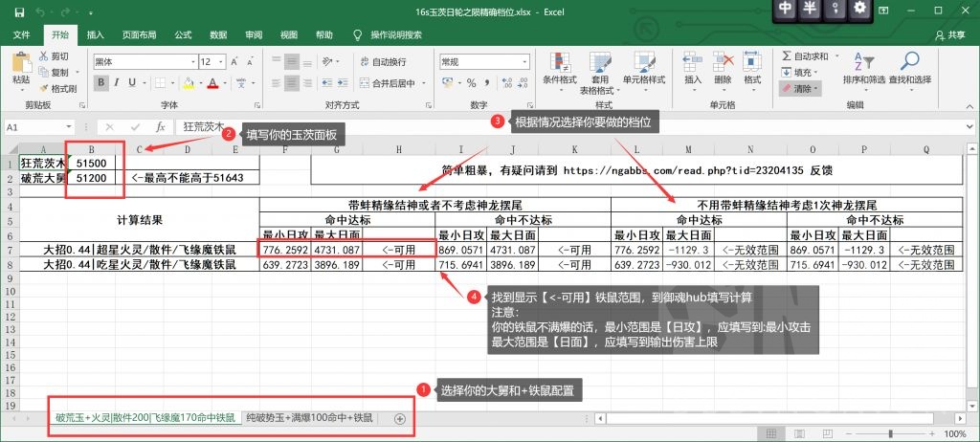Click the Find and Select (查找和选择) icon
Screen dimensions: 980x442
pos(908,63)
